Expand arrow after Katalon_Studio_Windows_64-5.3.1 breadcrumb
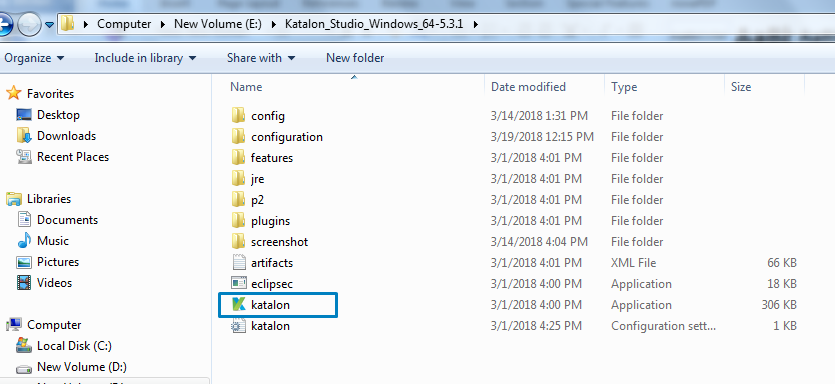Image resolution: width=835 pixels, height=384 pixels. coord(476,24)
